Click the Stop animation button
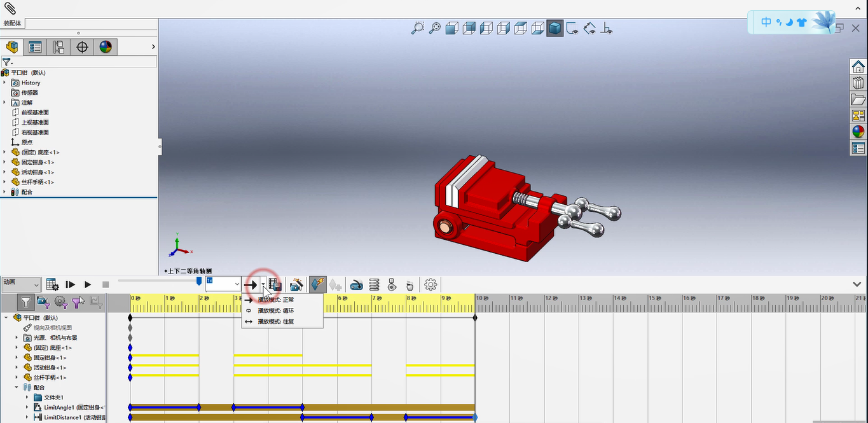The image size is (868, 423). (106, 284)
